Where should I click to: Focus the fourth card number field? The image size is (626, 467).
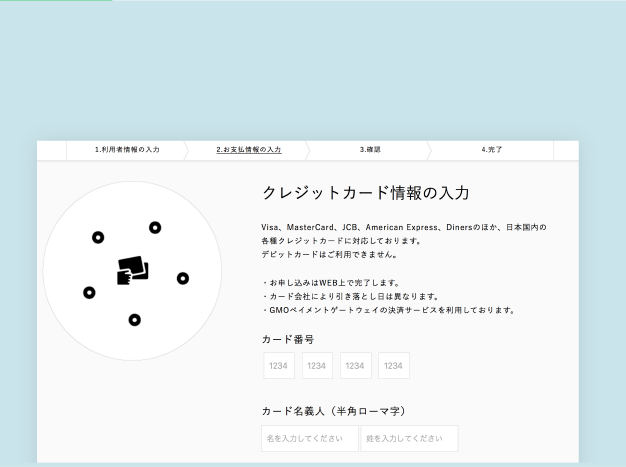tap(394, 365)
